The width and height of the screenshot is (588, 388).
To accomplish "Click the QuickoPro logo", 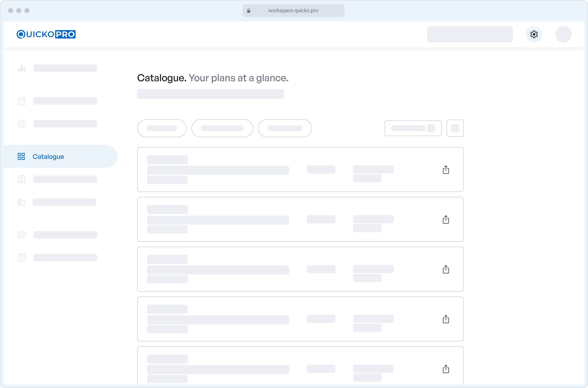I will 46,34.
